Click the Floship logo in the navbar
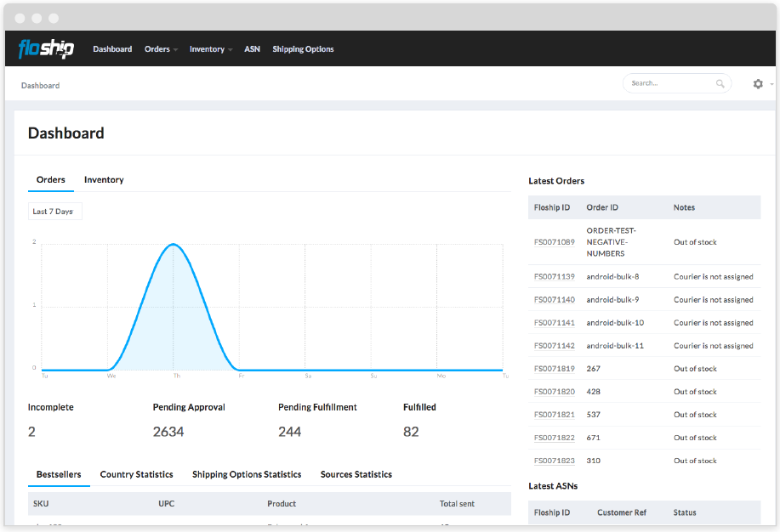Image resolution: width=780 pixels, height=532 pixels. (x=45, y=48)
